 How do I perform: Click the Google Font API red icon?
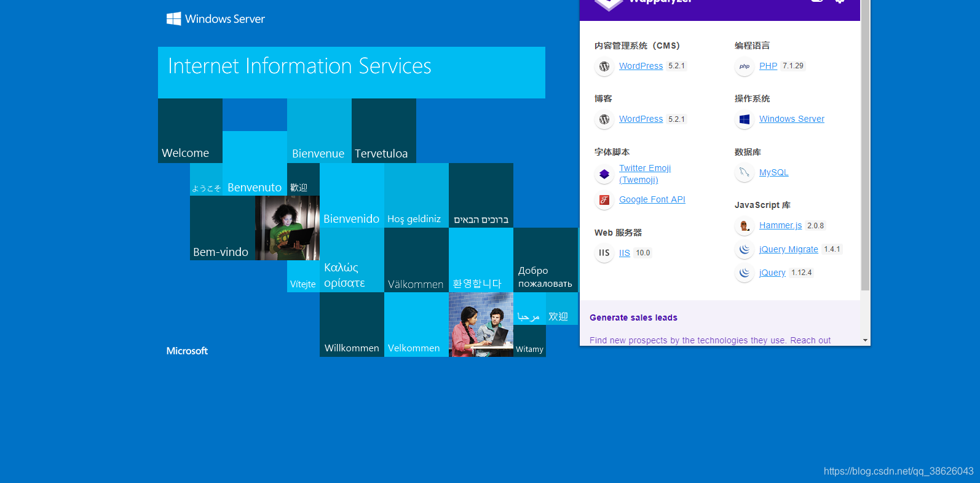pos(604,200)
